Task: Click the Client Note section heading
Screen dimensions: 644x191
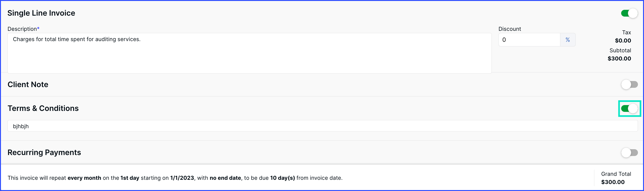Action: (x=28, y=84)
